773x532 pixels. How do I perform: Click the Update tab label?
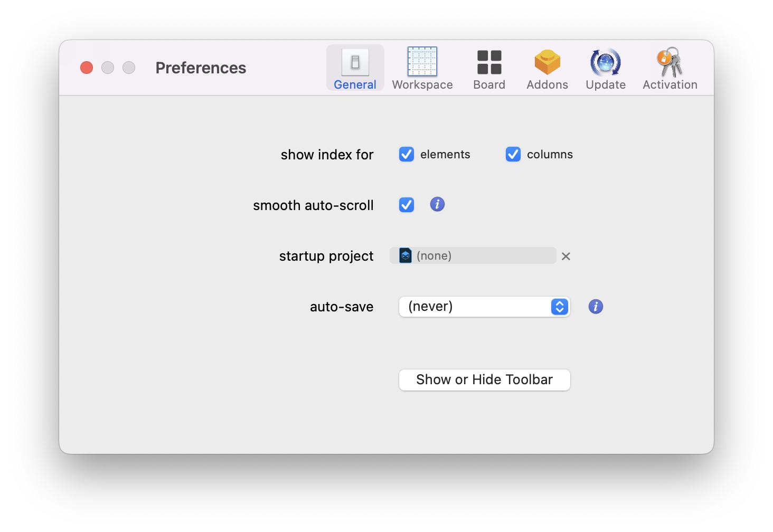click(x=605, y=85)
